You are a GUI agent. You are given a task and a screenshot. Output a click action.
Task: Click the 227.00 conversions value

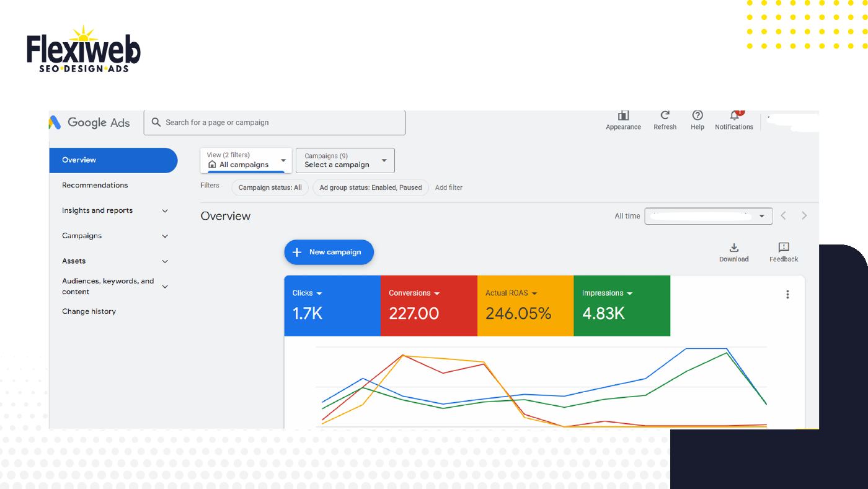click(x=414, y=313)
